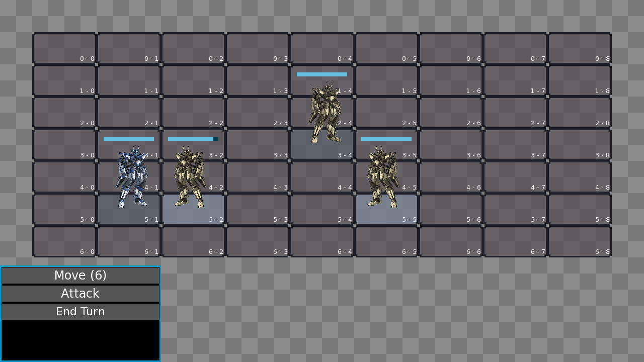Select grid tile 1-3
Screen dimensions: 644x362
[258, 80]
